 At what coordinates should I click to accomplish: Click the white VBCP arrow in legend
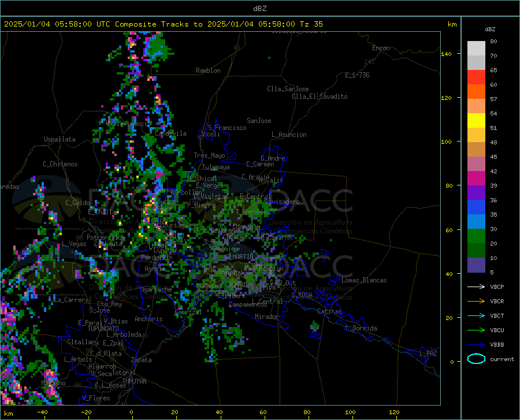(x=476, y=287)
